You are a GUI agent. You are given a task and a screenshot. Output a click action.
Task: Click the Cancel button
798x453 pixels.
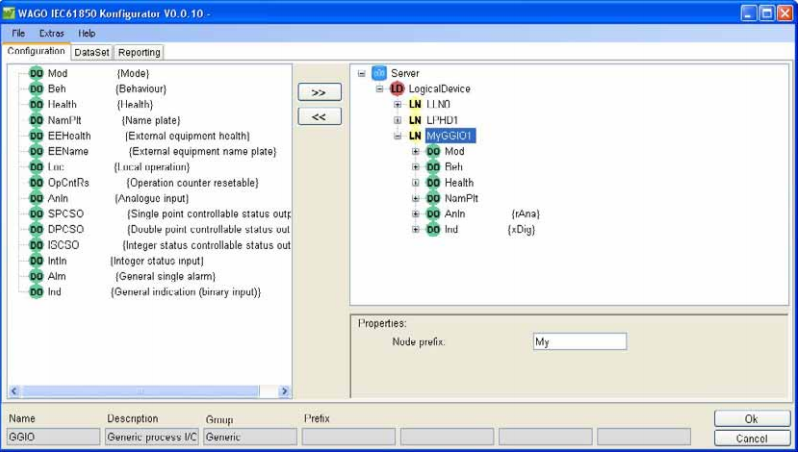click(751, 438)
